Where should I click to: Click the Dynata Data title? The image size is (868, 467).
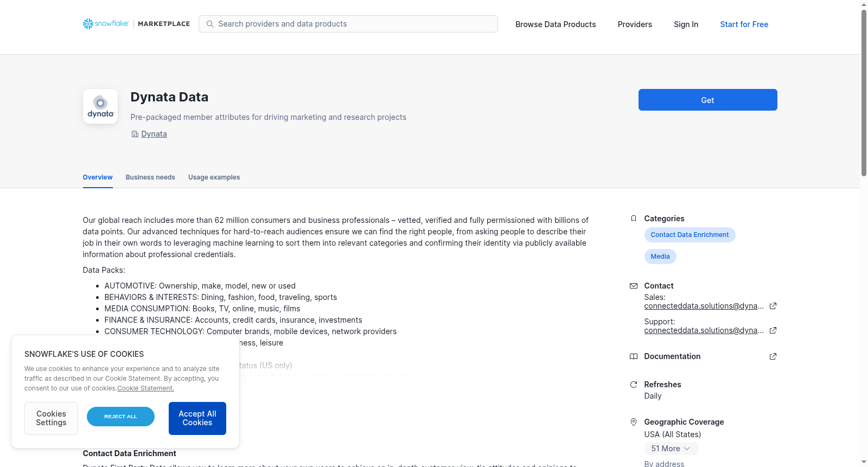click(169, 97)
